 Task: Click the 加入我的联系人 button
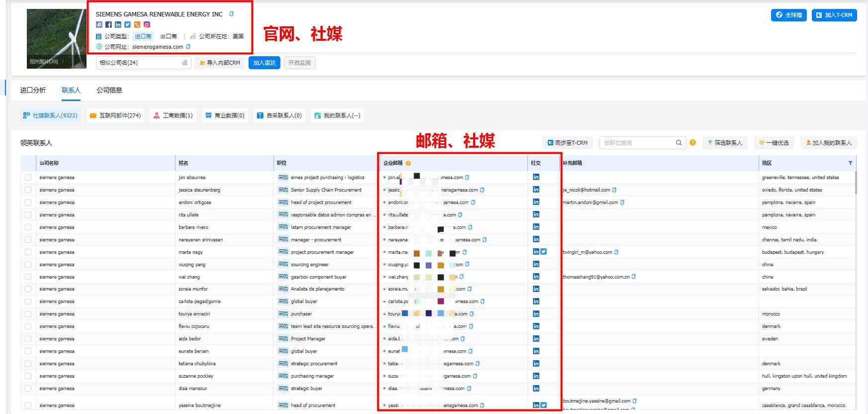[829, 143]
